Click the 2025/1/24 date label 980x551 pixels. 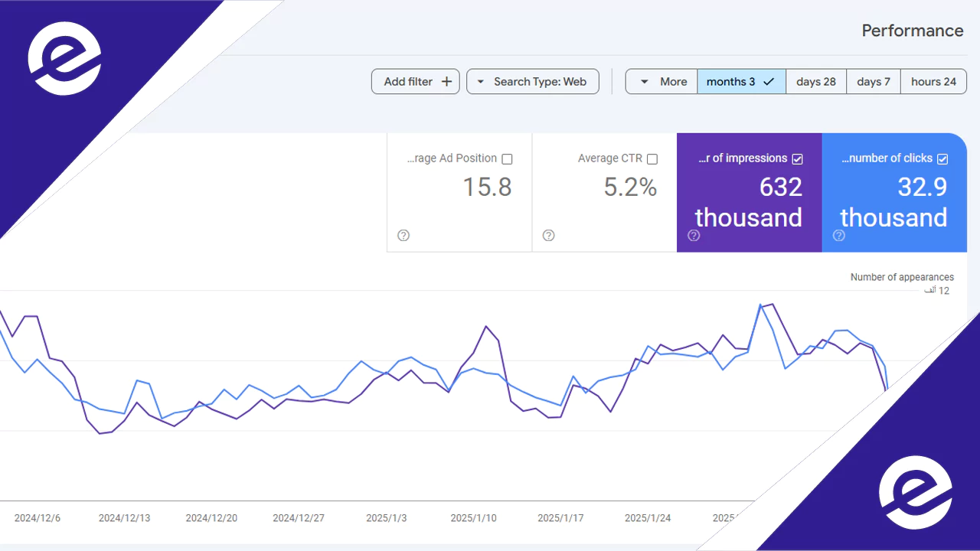click(x=648, y=518)
